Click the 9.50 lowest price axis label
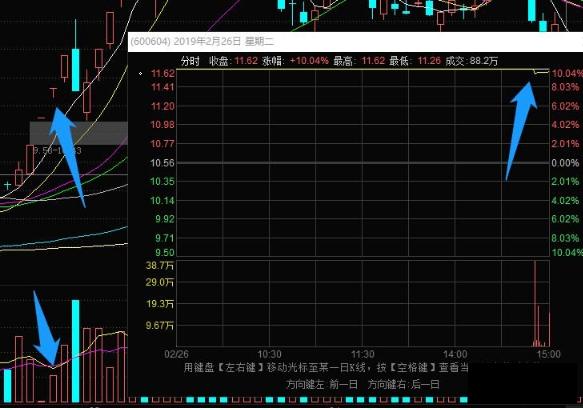 pos(165,253)
